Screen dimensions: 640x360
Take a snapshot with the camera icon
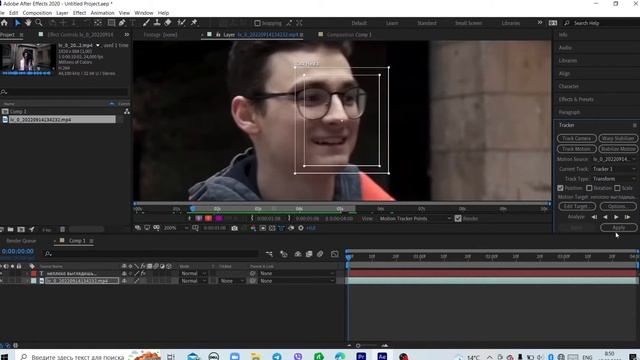pos(234,228)
